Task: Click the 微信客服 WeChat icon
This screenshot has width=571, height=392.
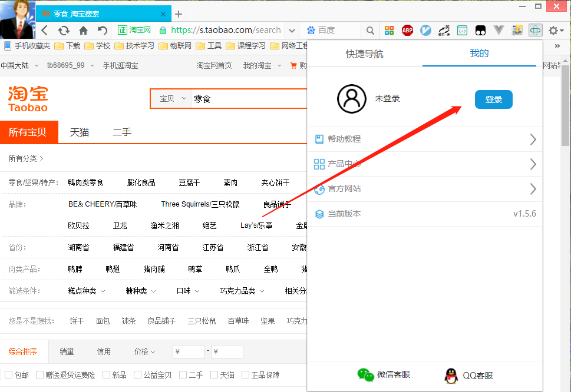Action: click(x=365, y=375)
